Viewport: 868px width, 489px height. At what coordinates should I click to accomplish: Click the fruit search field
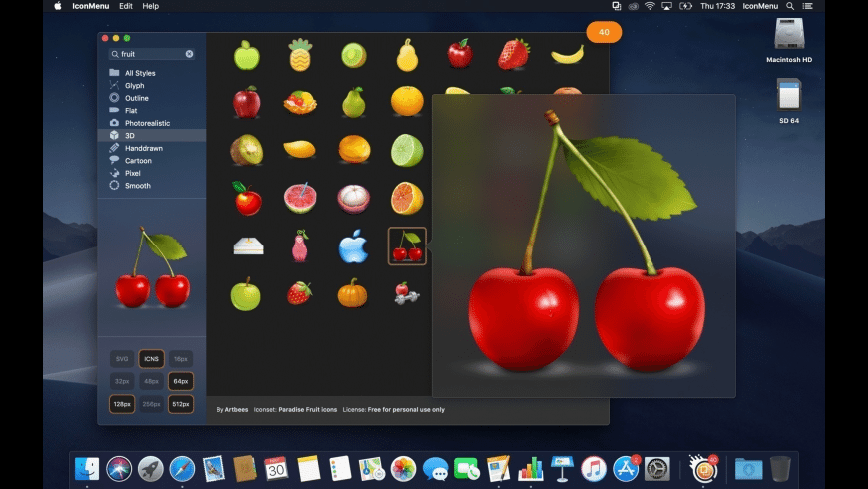[151, 54]
